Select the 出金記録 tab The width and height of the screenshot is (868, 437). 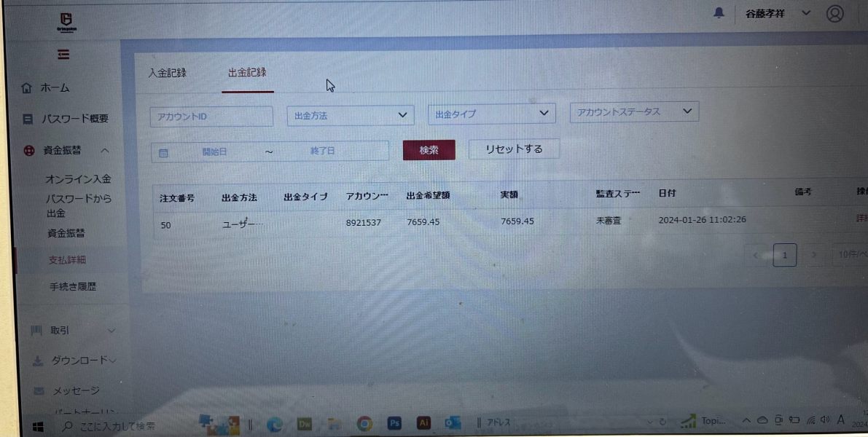point(248,72)
